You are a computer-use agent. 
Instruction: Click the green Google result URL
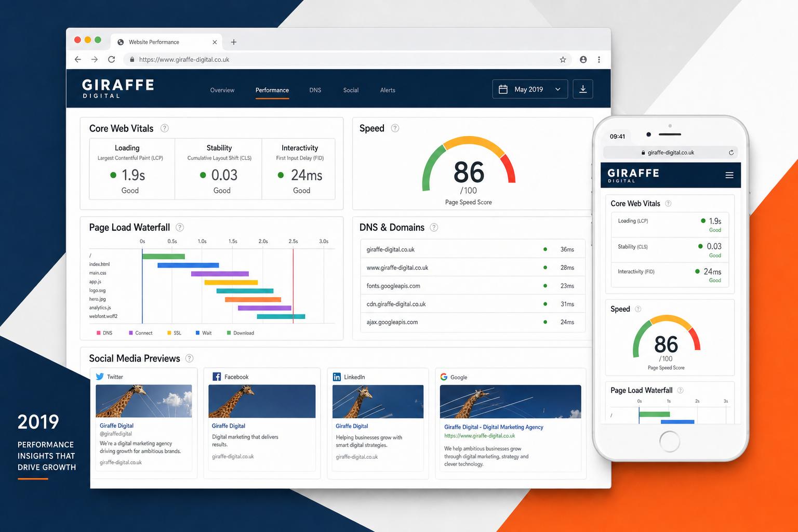[x=480, y=436]
